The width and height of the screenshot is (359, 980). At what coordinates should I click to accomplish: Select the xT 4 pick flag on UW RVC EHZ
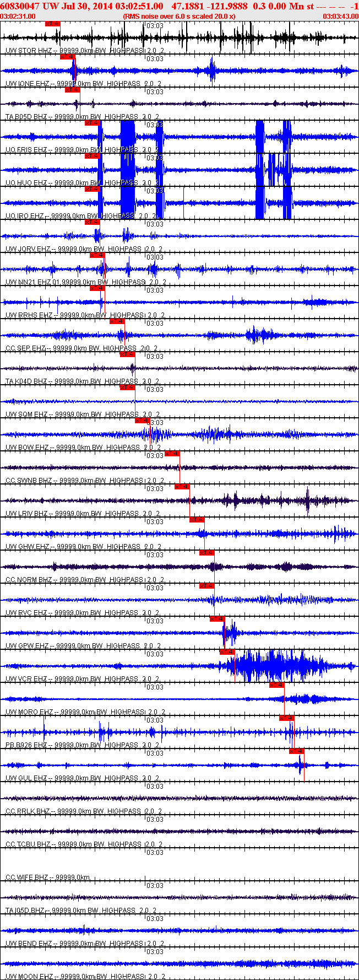207,586
